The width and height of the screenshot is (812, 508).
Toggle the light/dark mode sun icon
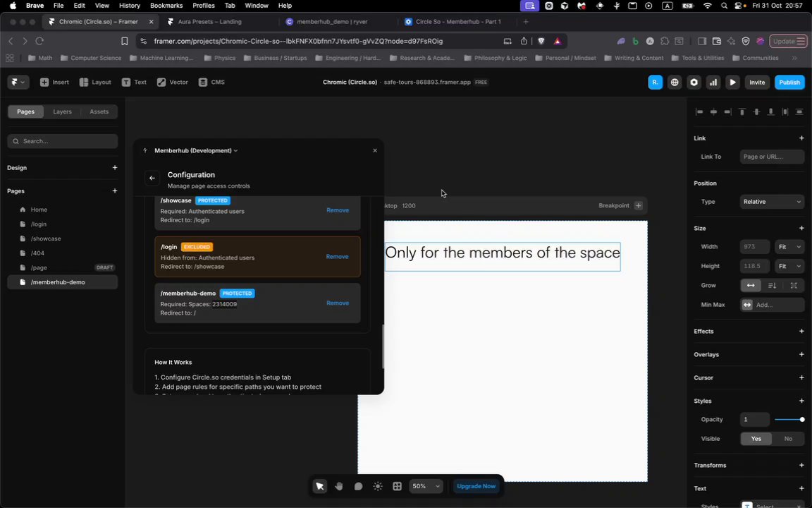click(x=378, y=486)
